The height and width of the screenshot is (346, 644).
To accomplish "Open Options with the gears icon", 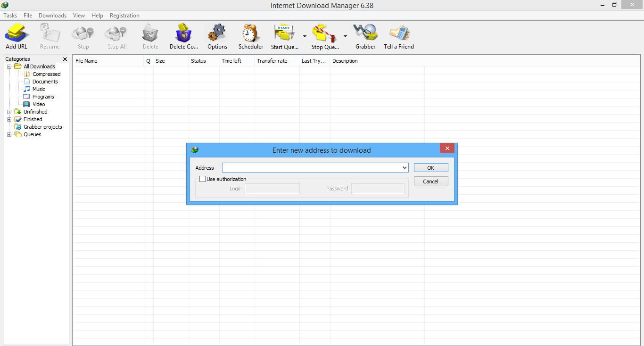I will point(217,33).
